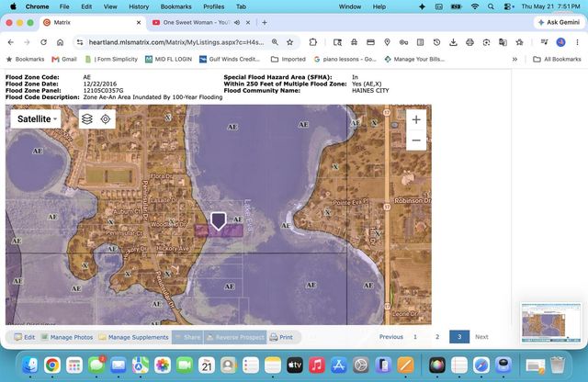Click the locate target icon on map
The height and width of the screenshot is (382, 588).
click(x=106, y=119)
